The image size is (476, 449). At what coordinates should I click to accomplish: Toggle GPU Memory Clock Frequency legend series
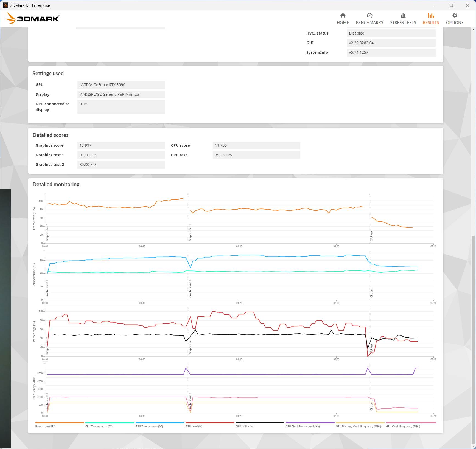tap(358, 426)
